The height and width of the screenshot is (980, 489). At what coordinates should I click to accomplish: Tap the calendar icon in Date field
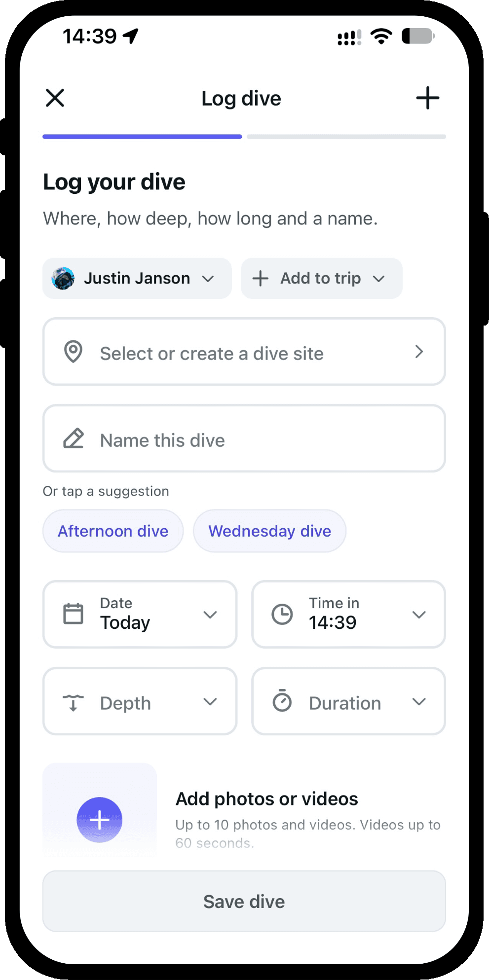(73, 614)
